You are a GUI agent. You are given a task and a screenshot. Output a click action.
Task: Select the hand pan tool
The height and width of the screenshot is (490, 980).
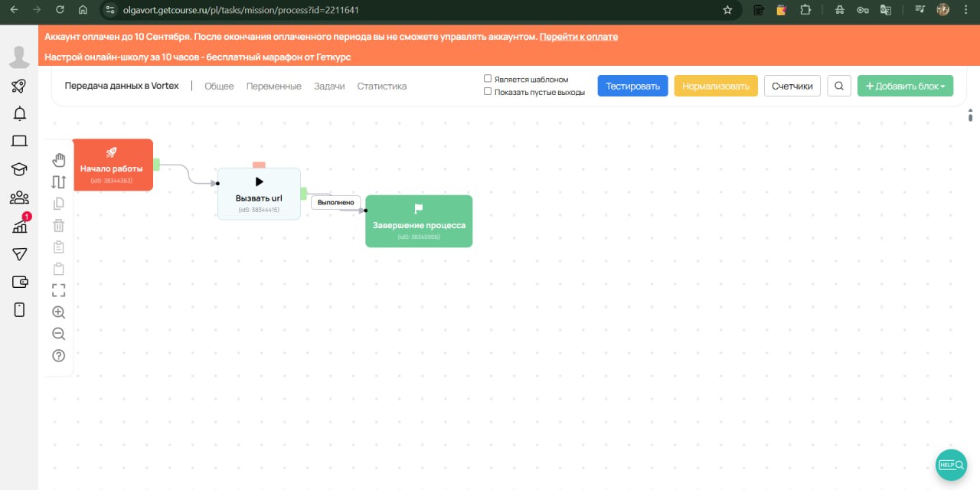59,159
